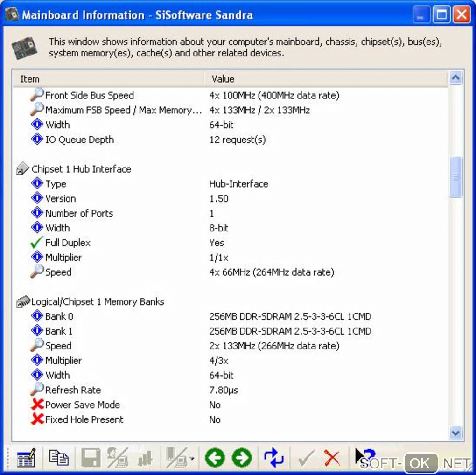Select the '1/1x' multiplier value
476x475 pixels.
tap(218, 258)
